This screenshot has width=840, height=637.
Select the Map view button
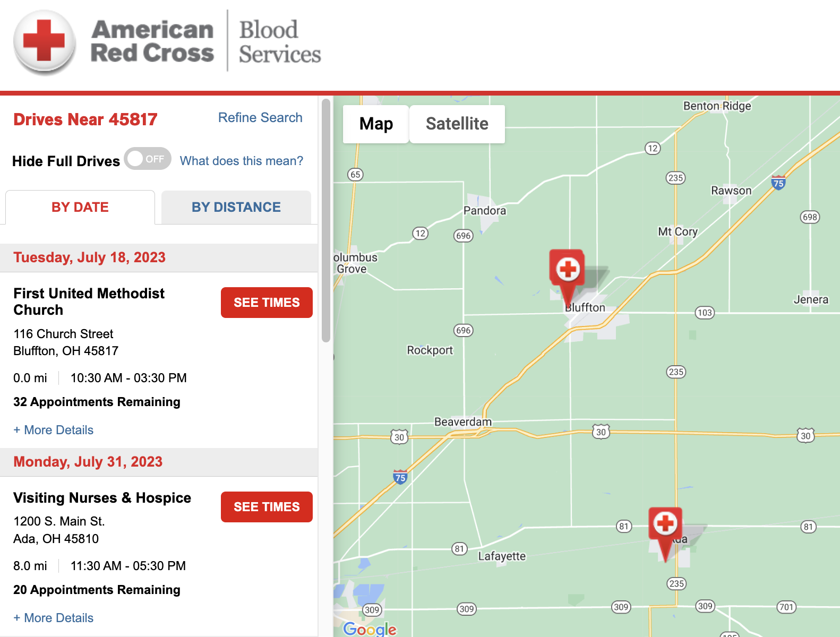coord(376,124)
